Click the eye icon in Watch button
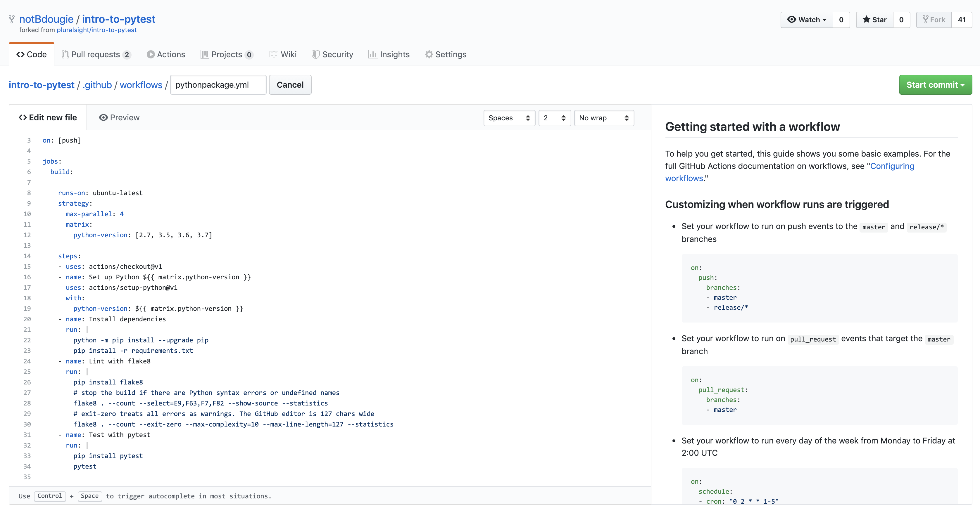Viewport: 980px width, 513px height. click(x=791, y=19)
